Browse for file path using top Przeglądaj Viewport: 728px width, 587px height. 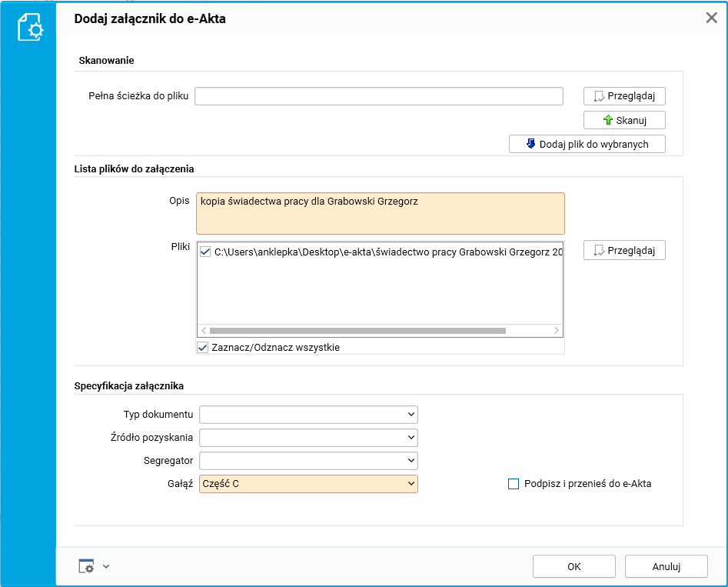click(624, 96)
